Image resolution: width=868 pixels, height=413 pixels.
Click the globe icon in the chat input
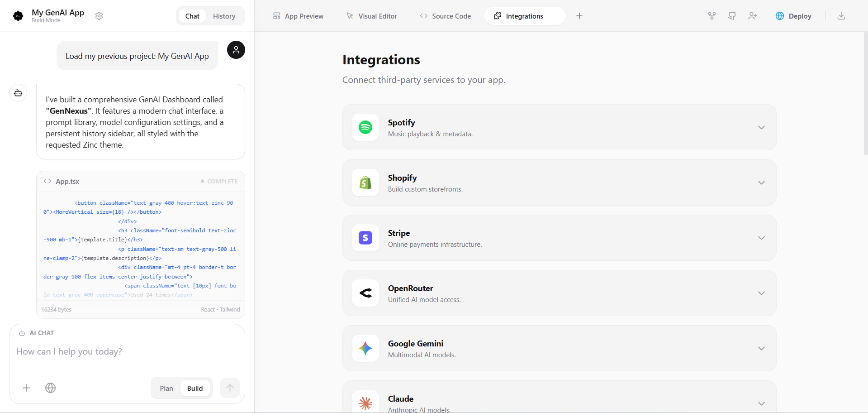pos(50,388)
